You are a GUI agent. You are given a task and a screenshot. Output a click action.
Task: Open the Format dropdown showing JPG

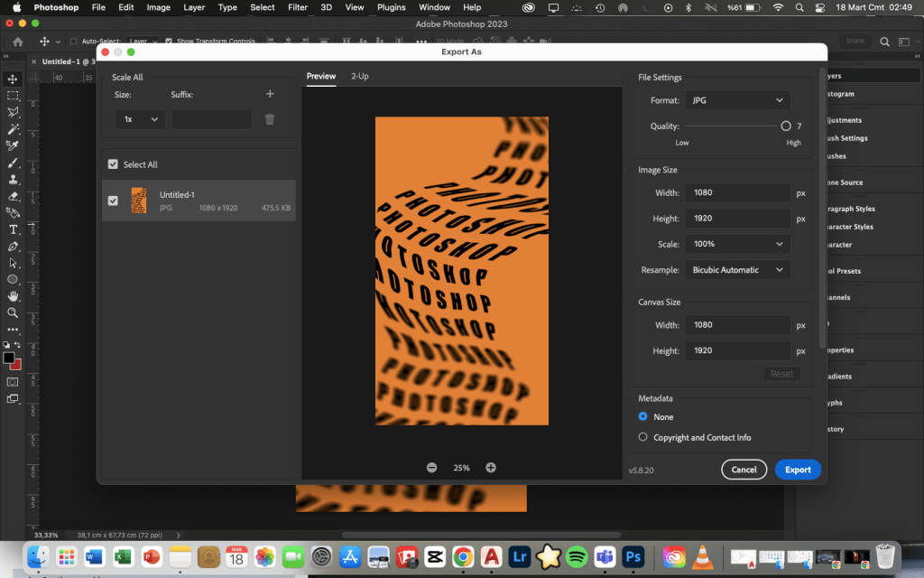pos(737,100)
